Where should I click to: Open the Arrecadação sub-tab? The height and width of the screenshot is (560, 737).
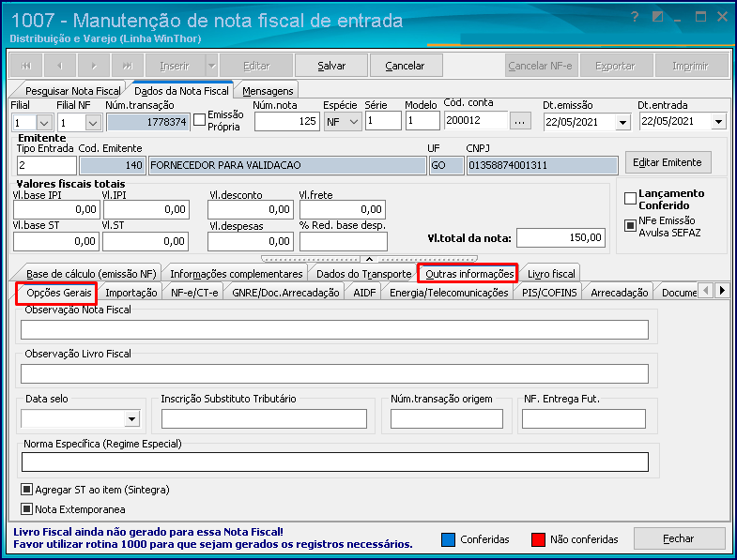point(619,293)
